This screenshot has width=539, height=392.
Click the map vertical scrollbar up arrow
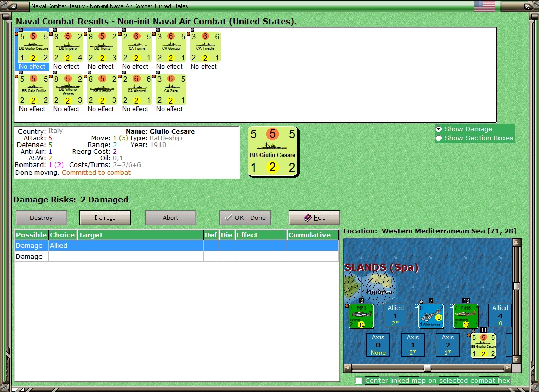click(516, 242)
